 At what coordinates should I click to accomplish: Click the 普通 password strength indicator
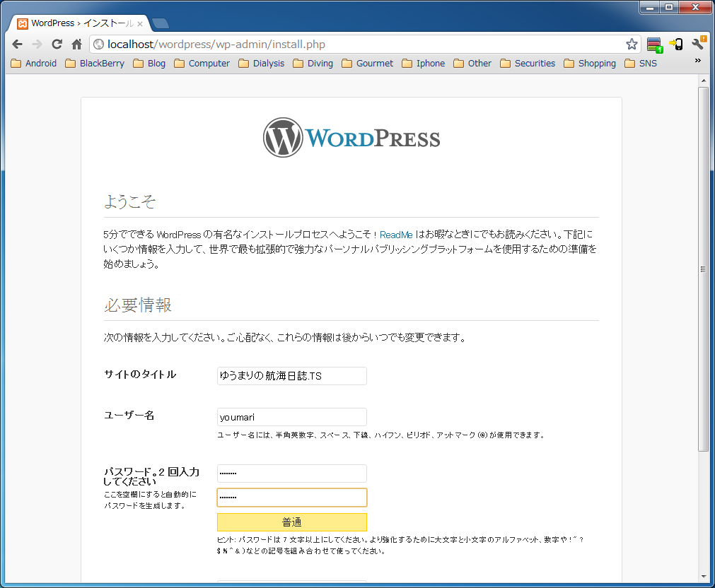pyautogui.click(x=292, y=522)
